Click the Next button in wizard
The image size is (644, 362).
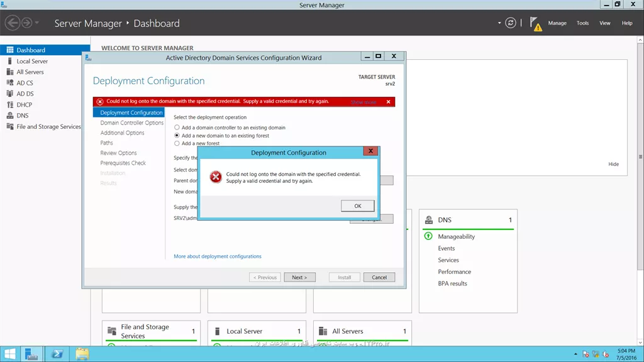(x=299, y=277)
